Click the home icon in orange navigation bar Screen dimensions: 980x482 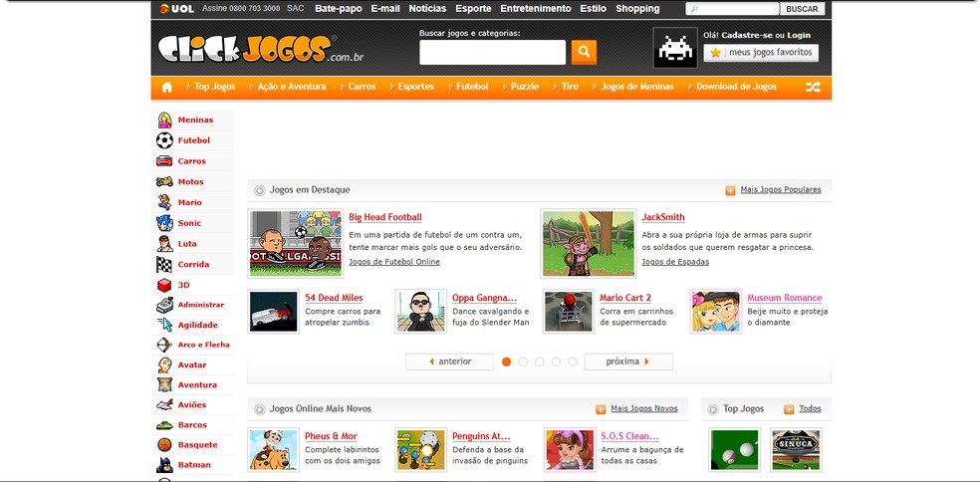(167, 87)
